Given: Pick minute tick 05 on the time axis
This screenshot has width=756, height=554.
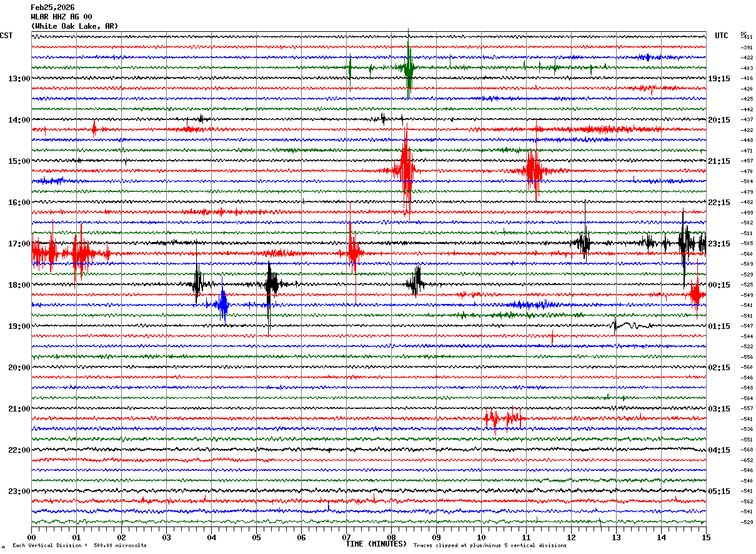Looking at the screenshot, I should pos(257,536).
